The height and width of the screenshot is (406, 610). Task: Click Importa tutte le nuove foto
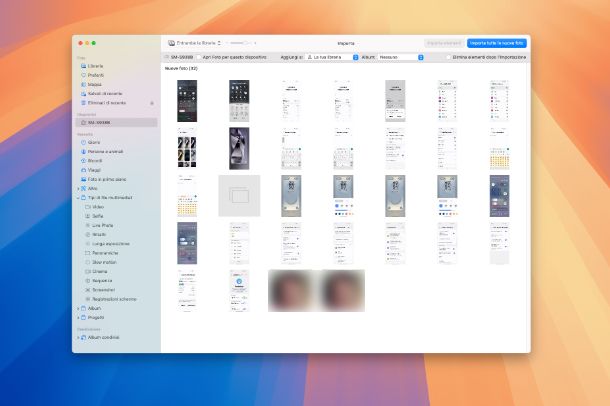[x=497, y=43]
